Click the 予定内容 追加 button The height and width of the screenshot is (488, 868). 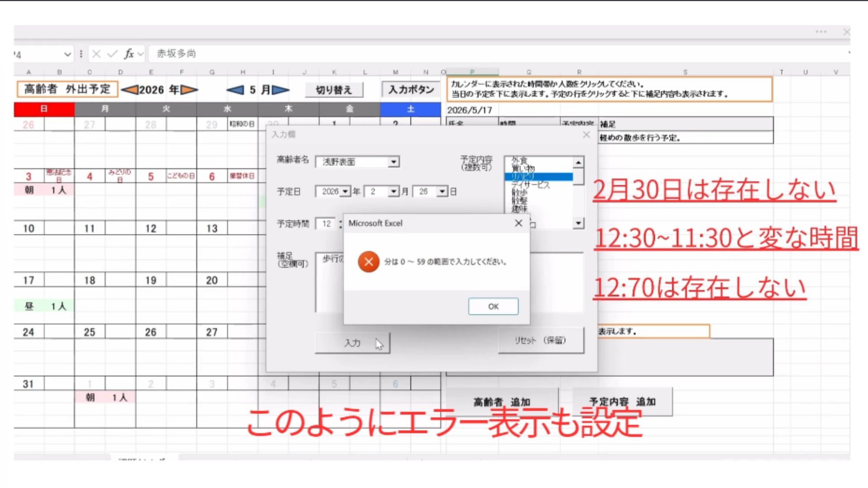coord(622,401)
